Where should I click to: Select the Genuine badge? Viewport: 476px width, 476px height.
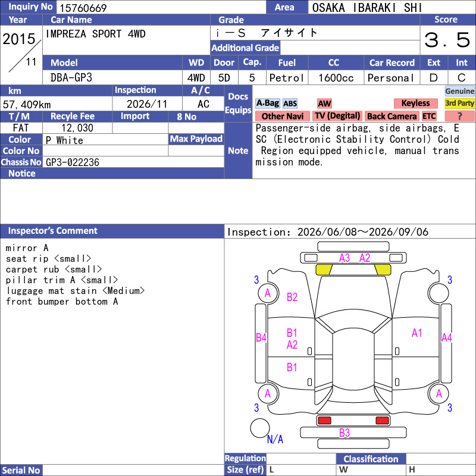coord(459,91)
